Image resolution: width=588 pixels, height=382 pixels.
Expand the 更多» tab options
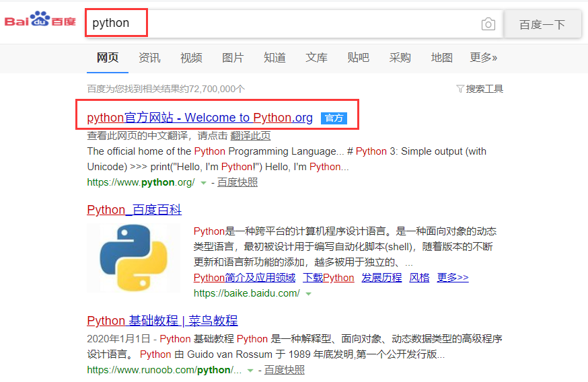point(484,57)
